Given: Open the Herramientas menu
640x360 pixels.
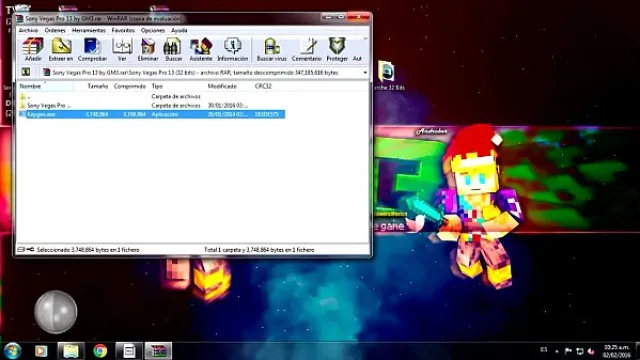Looking at the screenshot, I should coord(89,30).
